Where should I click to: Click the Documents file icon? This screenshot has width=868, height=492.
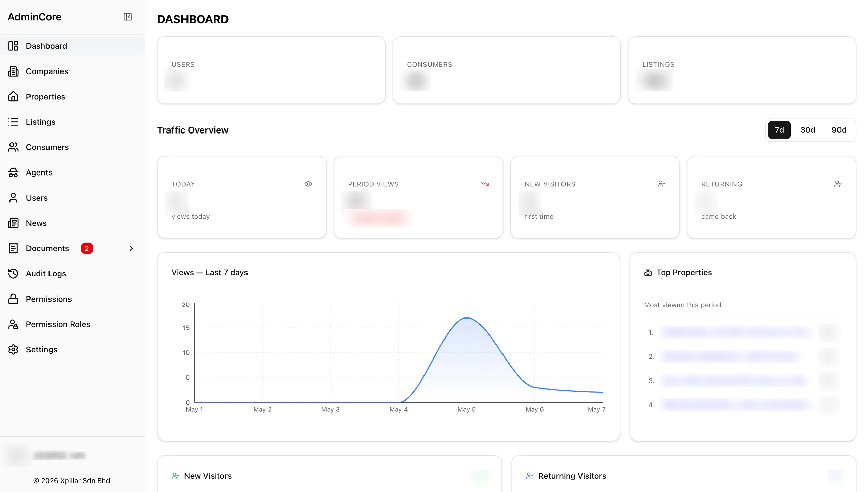(13, 248)
